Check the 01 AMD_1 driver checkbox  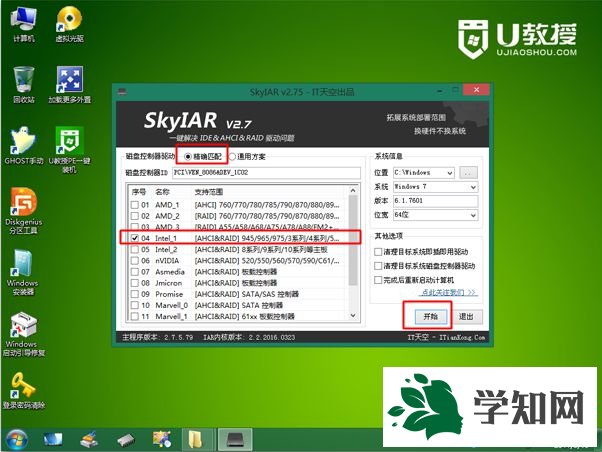135,205
